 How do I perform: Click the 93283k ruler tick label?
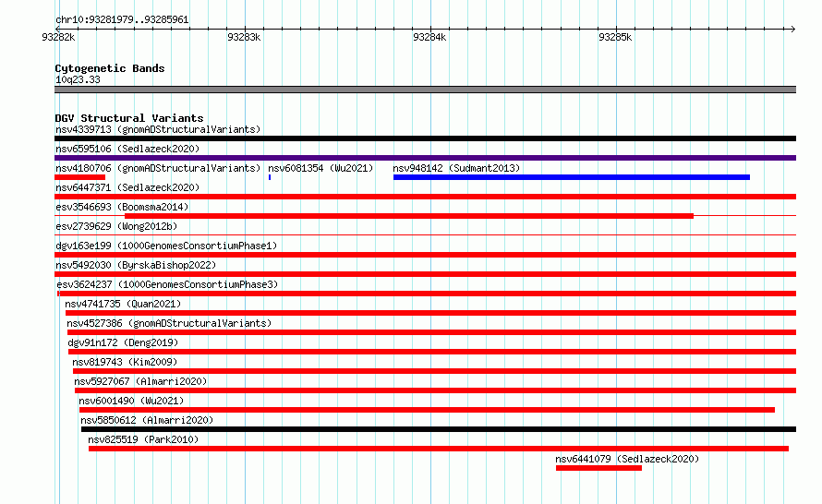click(x=244, y=37)
